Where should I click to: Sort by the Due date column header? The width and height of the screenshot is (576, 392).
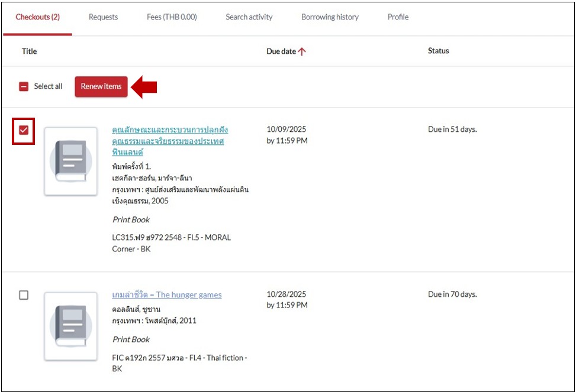click(281, 51)
